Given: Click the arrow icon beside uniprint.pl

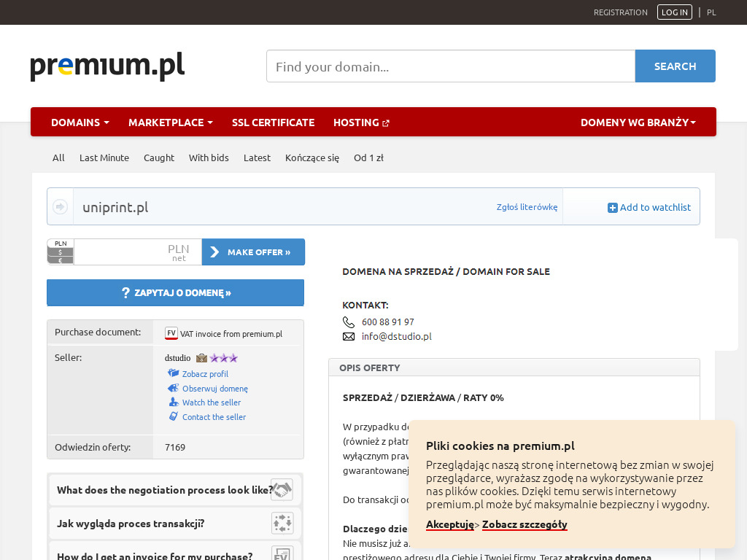Looking at the screenshot, I should tap(60, 206).
